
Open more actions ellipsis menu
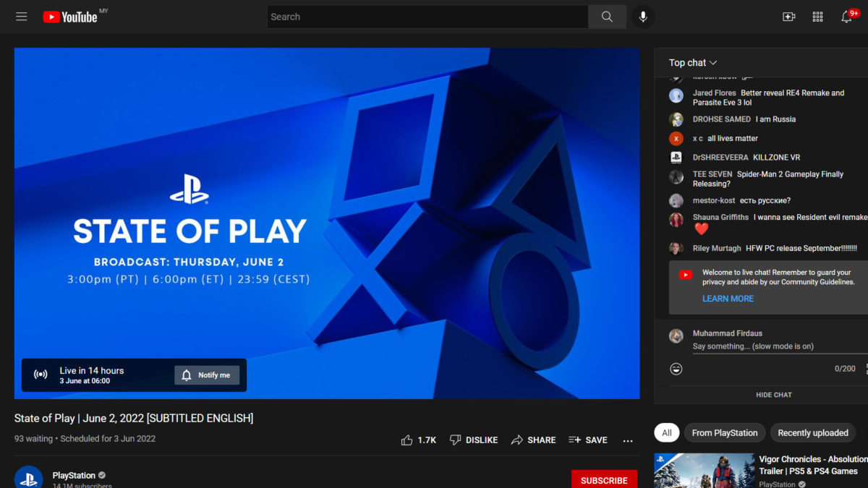[x=628, y=440]
